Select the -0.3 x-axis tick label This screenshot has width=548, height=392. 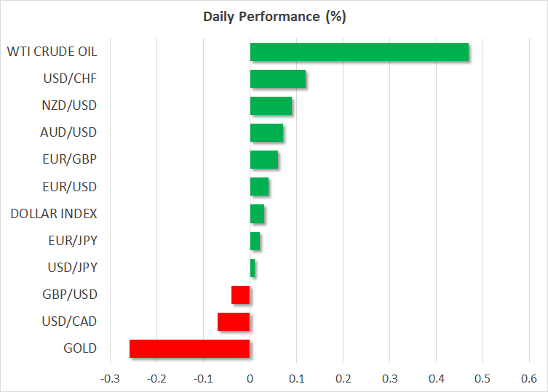pos(109,378)
